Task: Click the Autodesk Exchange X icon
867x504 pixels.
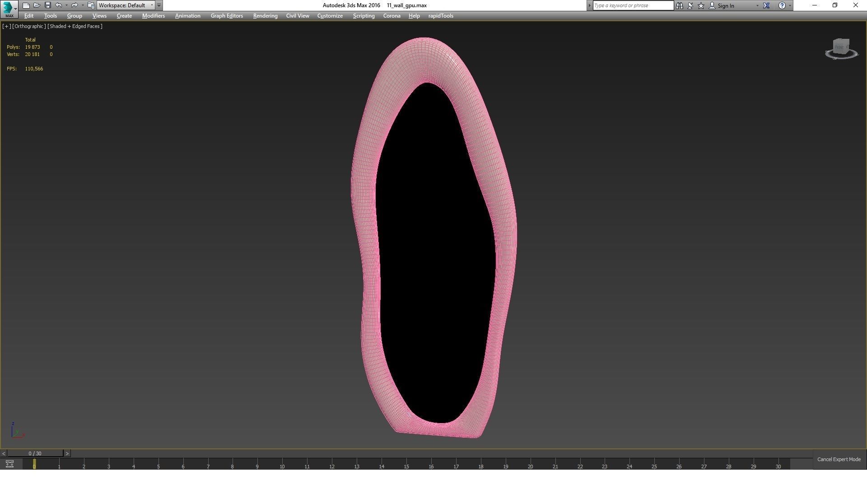Action: (x=766, y=5)
